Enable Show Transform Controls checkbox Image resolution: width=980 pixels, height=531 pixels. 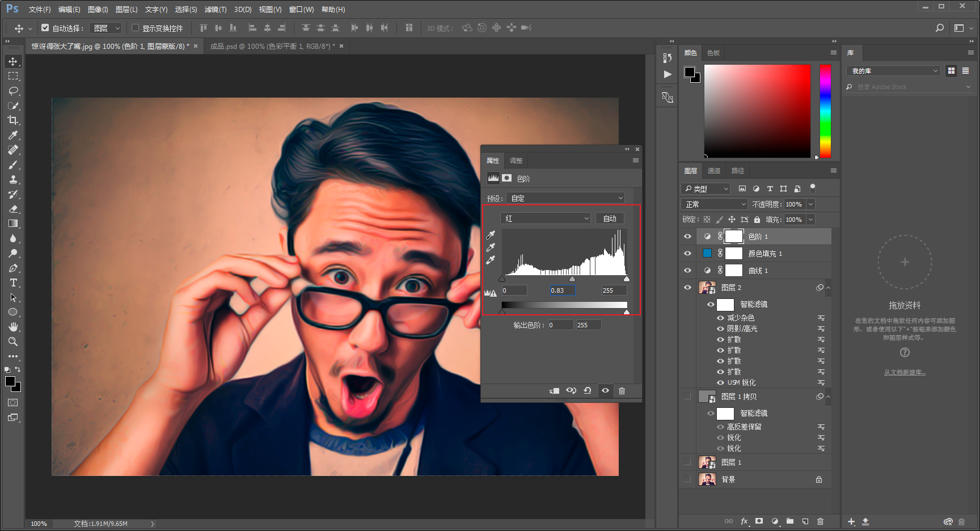pyautogui.click(x=135, y=28)
